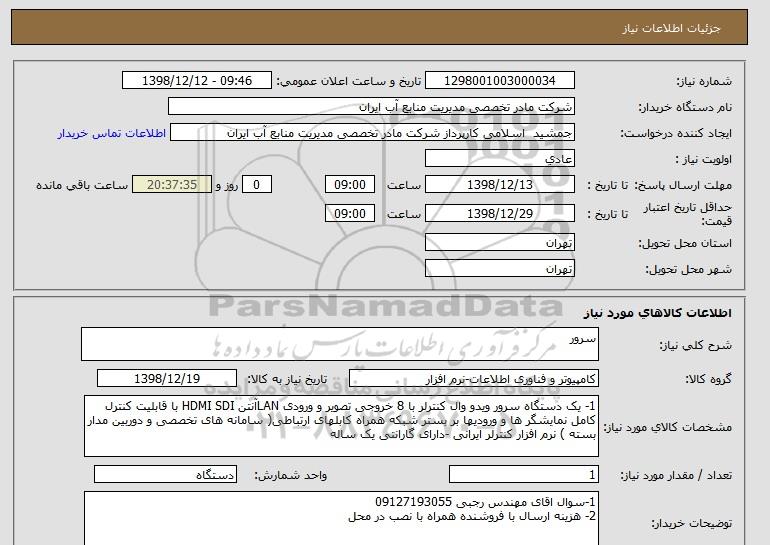Select the quantity field showing 1
Image resolution: width=770 pixels, height=545 pixels.
coord(524,475)
